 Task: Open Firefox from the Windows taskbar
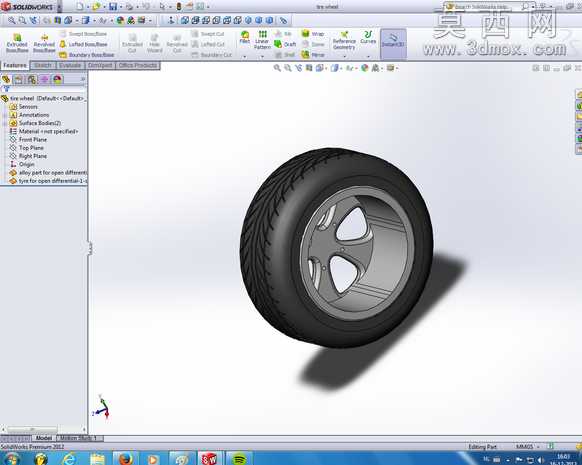coord(125,459)
